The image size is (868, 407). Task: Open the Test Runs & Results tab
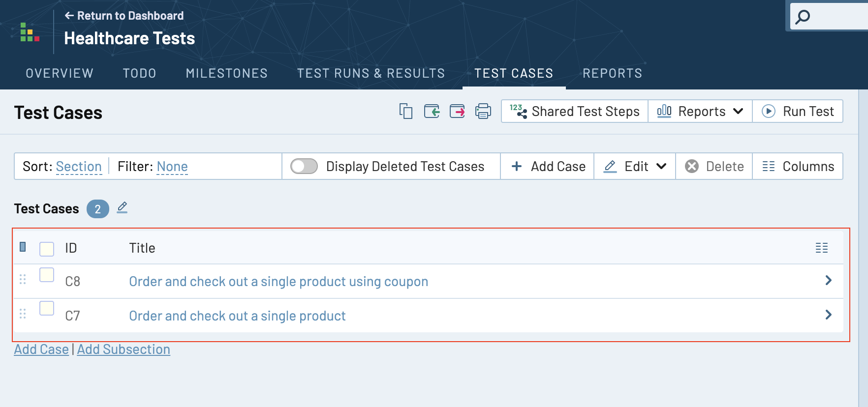click(x=371, y=73)
